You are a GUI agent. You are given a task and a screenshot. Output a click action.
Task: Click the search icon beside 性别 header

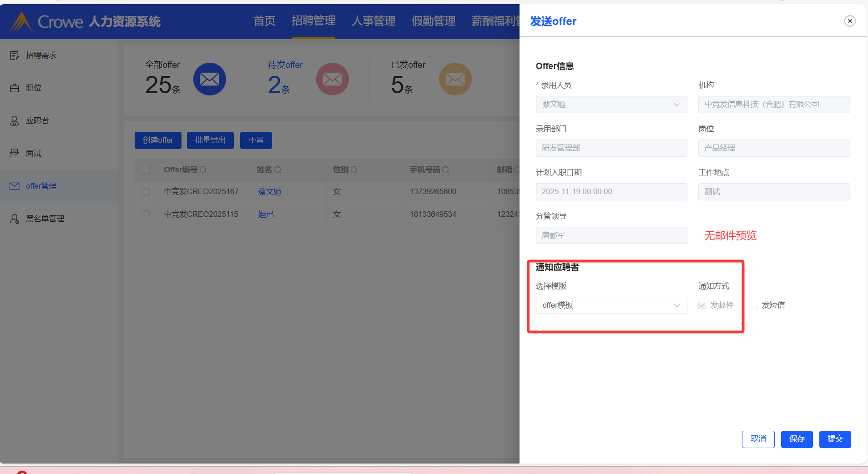coord(354,170)
